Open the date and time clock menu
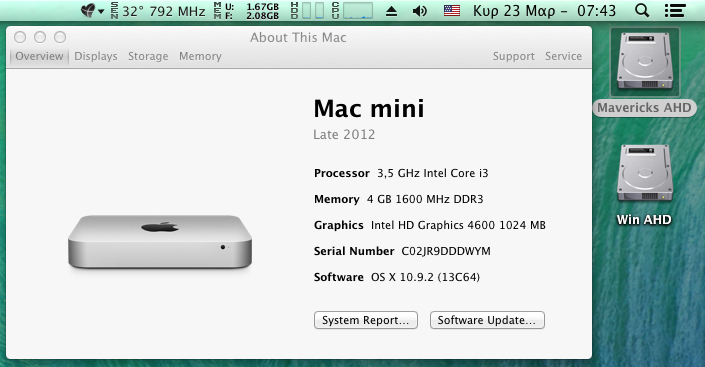The image size is (705, 367). (x=544, y=11)
